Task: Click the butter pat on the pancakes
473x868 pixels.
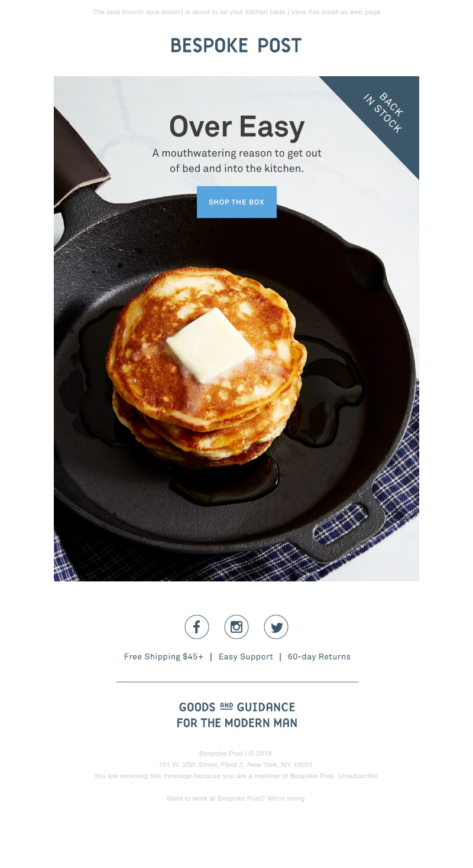Action: (x=210, y=346)
